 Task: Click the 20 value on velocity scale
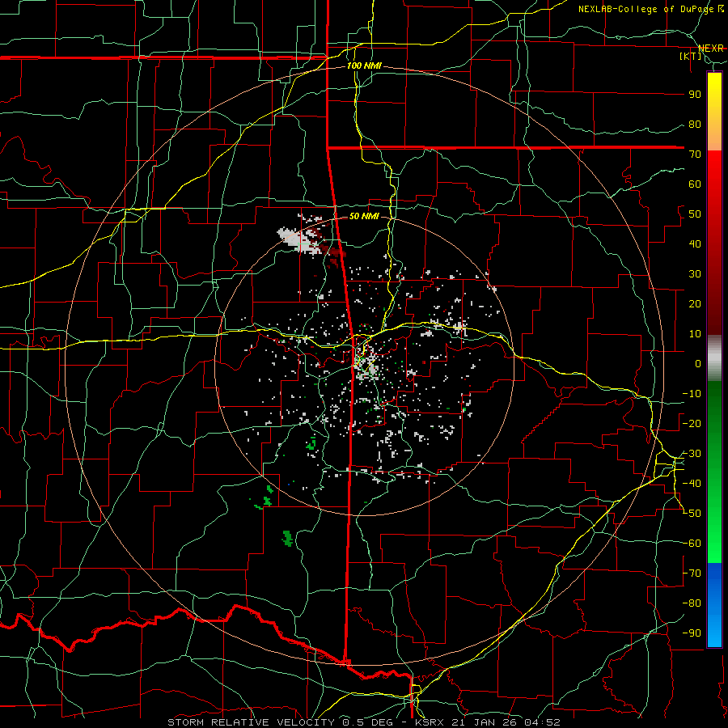tap(695, 304)
